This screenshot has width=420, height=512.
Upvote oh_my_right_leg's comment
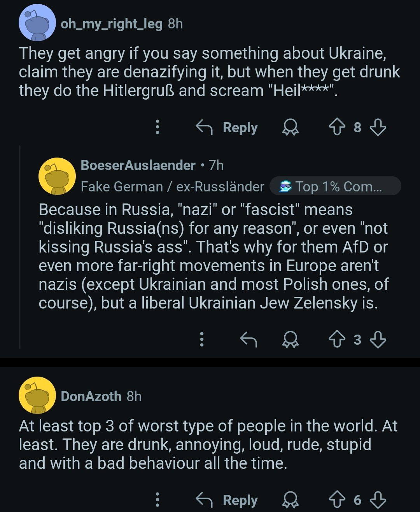coord(337,127)
